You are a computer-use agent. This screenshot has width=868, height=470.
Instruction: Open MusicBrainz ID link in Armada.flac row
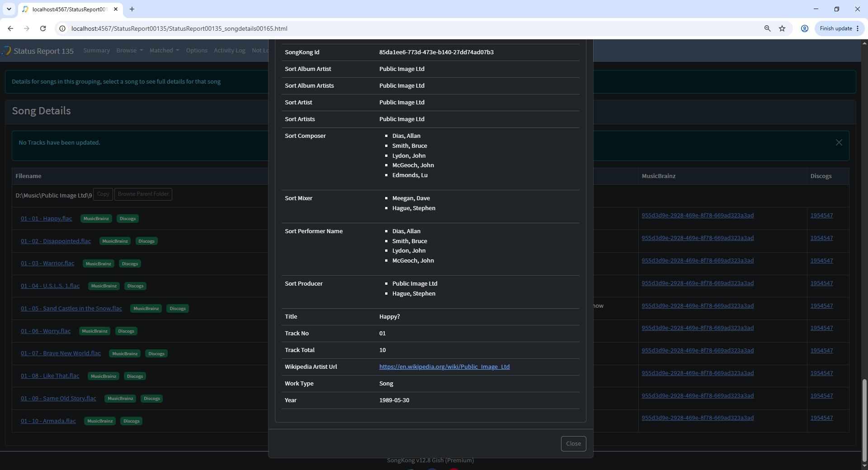[x=698, y=418]
